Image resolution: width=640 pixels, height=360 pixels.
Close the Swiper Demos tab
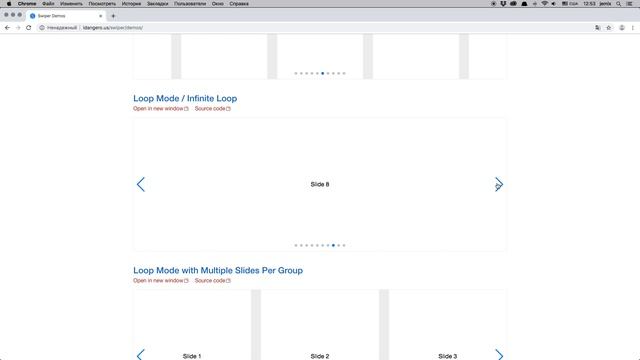coord(100,16)
